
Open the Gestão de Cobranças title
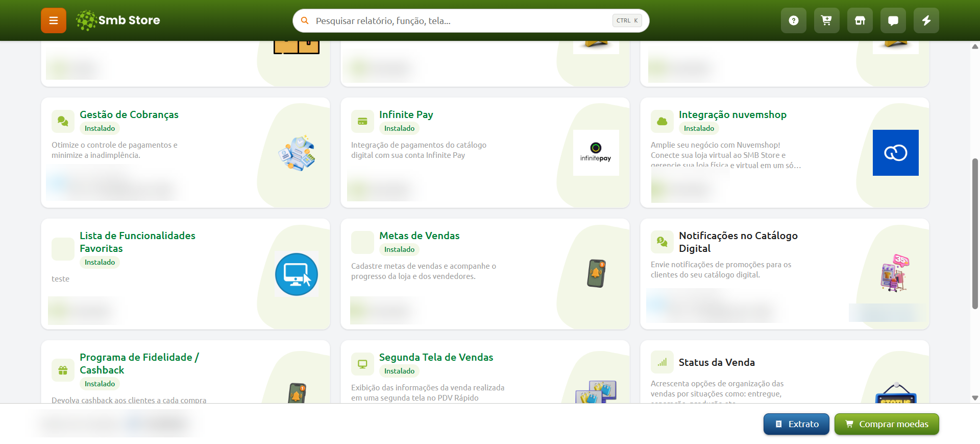129,114
